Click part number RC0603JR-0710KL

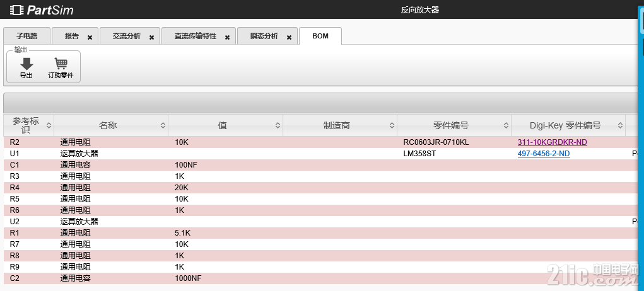pos(436,142)
